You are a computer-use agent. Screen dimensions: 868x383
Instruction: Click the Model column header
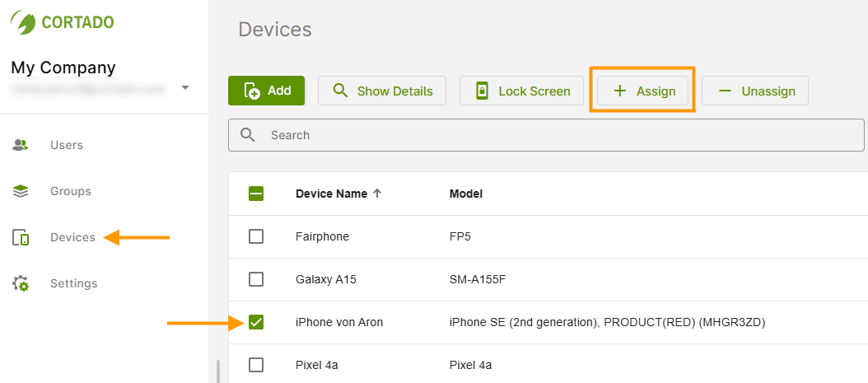[465, 194]
